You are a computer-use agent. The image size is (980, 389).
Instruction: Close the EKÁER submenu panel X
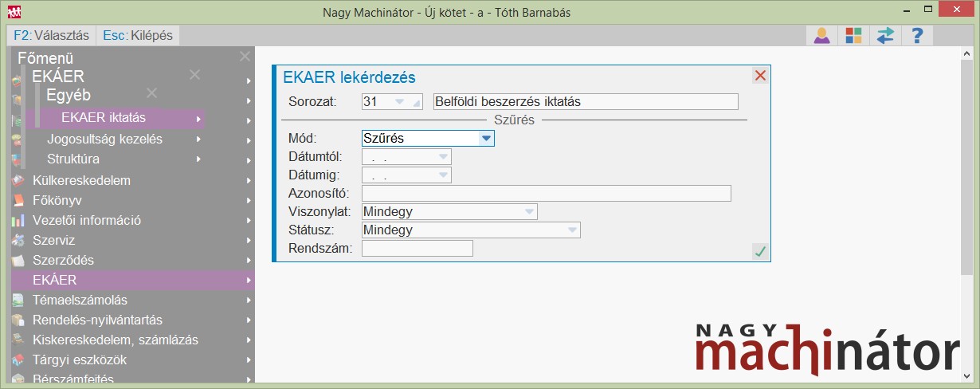pos(194,75)
